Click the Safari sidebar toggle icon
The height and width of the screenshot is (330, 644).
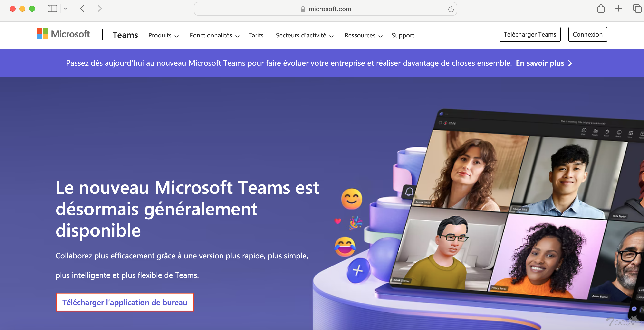point(52,9)
